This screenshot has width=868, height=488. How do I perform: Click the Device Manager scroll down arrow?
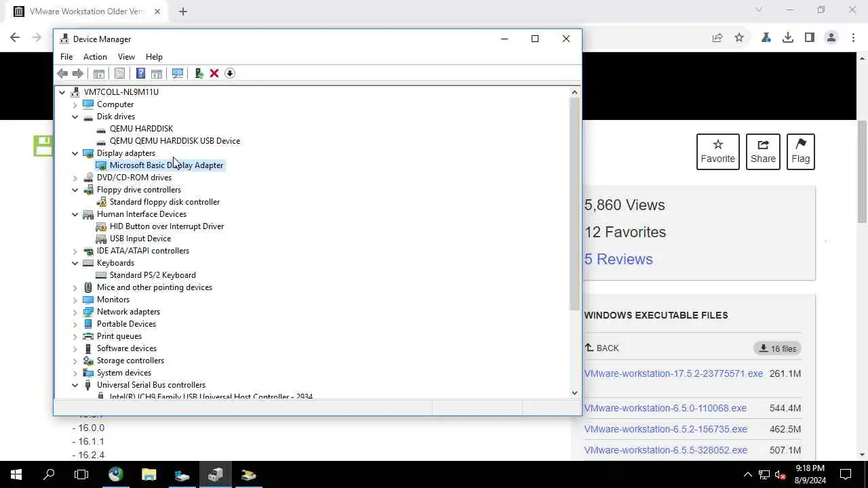(574, 392)
